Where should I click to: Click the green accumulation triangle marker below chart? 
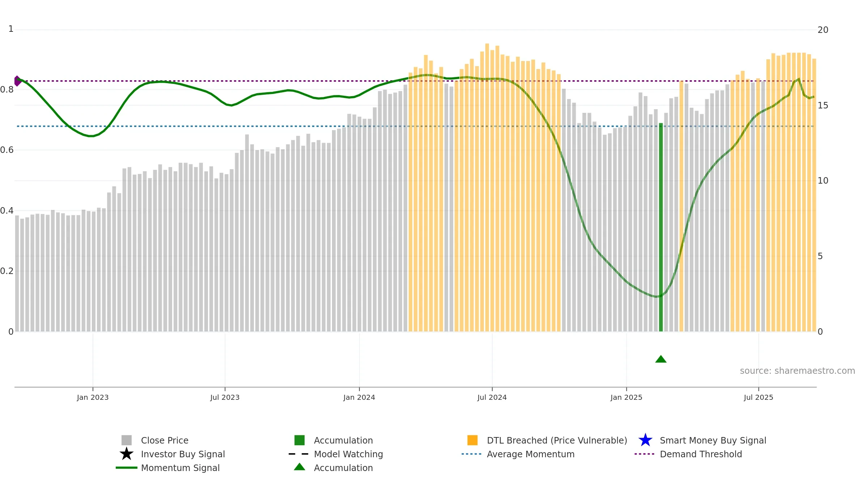click(x=661, y=359)
